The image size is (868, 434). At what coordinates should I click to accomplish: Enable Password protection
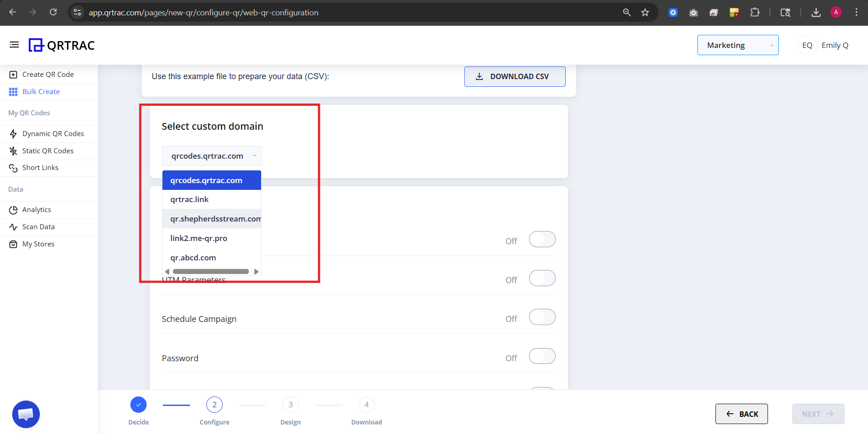point(542,356)
